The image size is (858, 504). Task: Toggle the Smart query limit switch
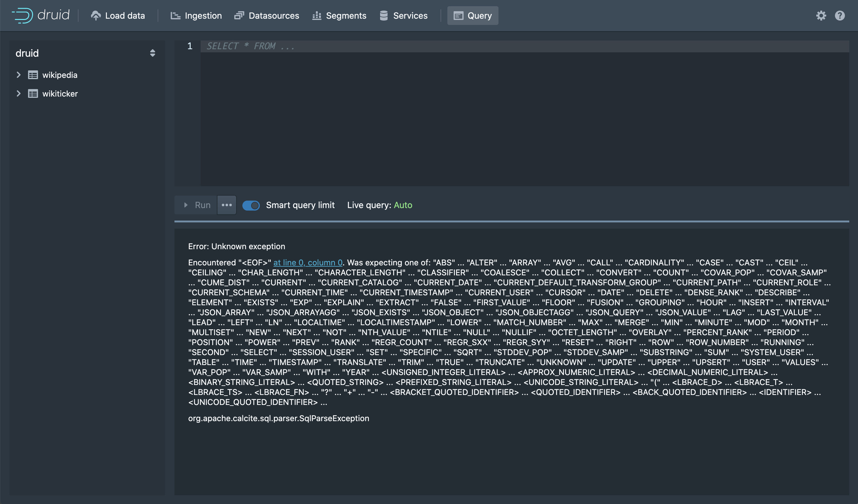point(251,205)
